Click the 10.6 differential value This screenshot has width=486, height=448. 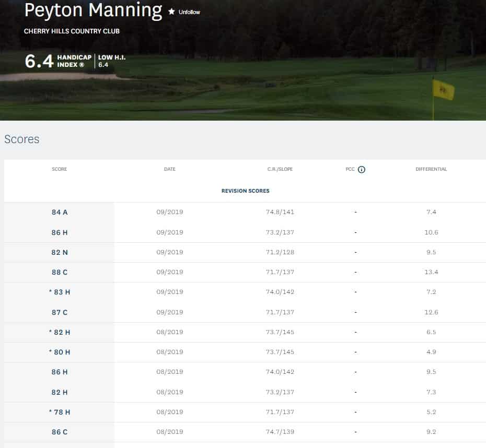431,232
